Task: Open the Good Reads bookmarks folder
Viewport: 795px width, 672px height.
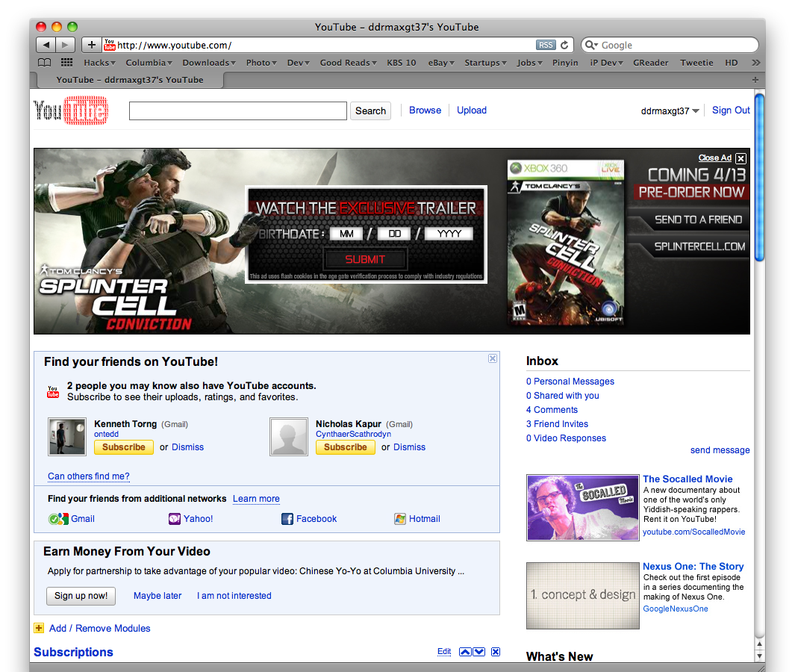Action: (x=349, y=63)
